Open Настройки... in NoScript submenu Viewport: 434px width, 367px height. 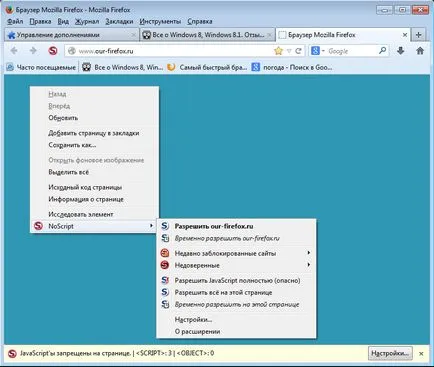(x=236, y=320)
